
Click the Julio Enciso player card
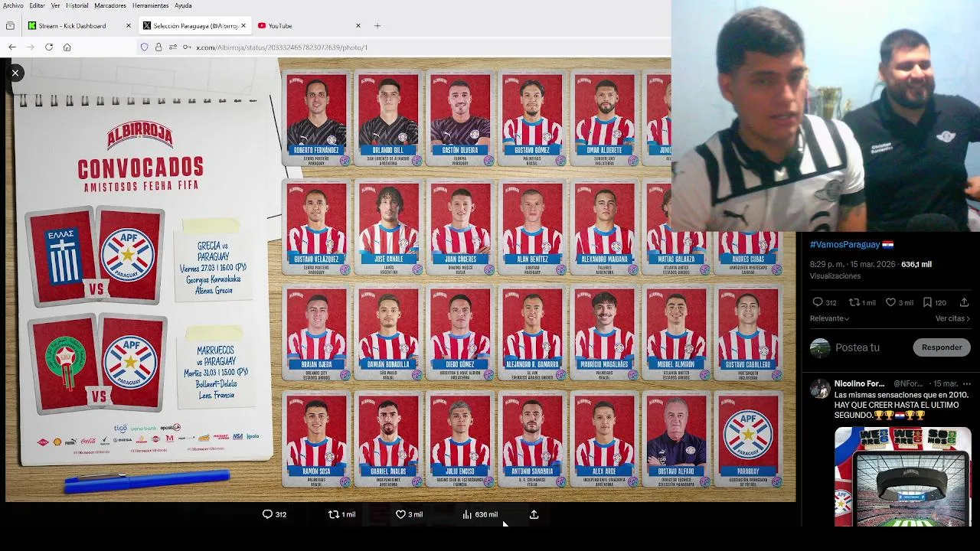[x=460, y=440]
